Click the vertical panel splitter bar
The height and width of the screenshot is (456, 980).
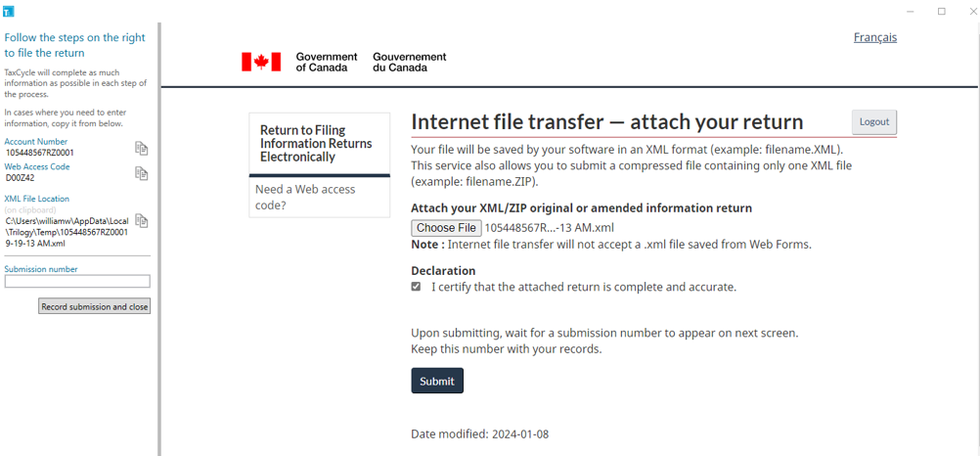(x=158, y=238)
